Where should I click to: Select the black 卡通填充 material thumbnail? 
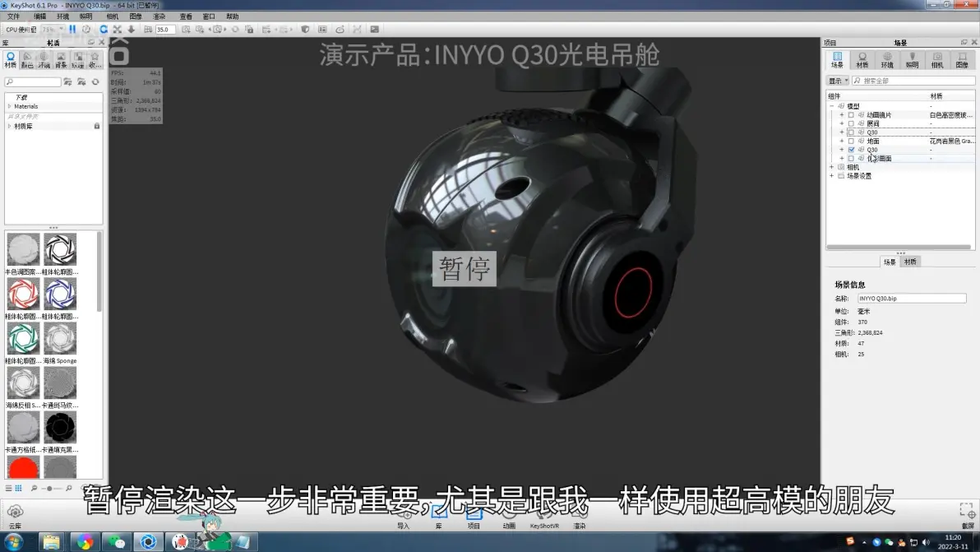coord(60,428)
